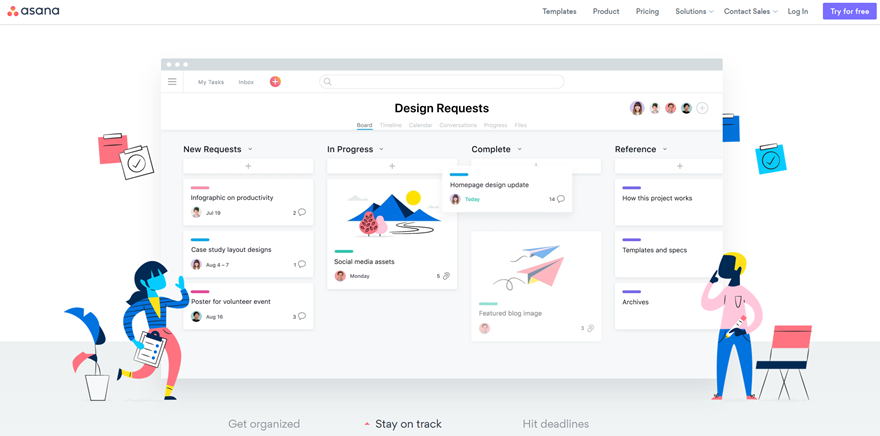Switch to the Timeline tab
The image size is (880, 436).
click(391, 125)
